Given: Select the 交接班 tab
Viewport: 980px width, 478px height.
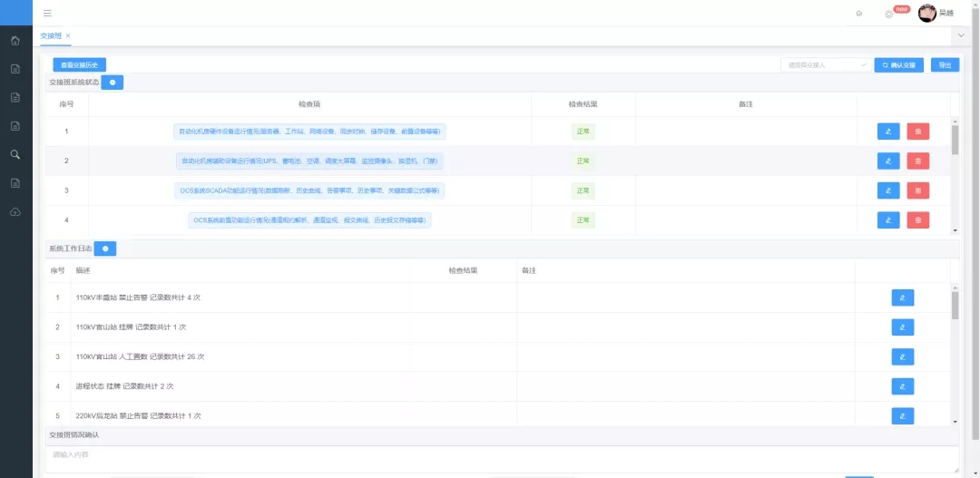Looking at the screenshot, I should tap(51, 35).
